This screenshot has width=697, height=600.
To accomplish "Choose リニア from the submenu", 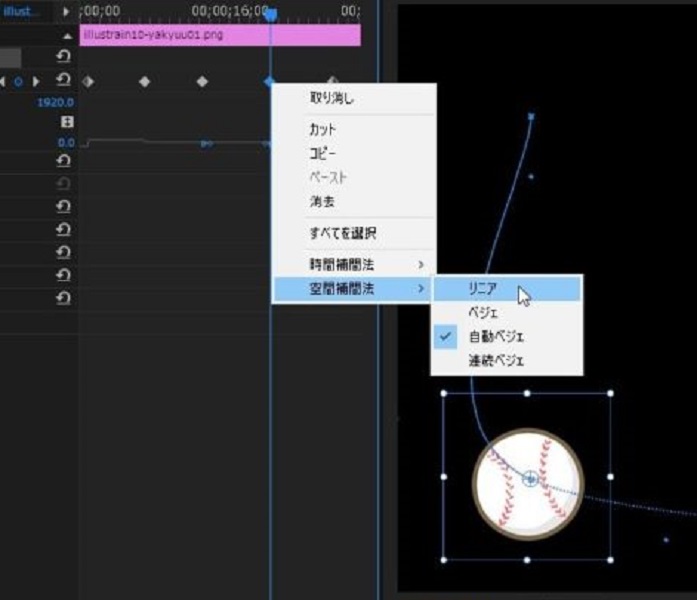I will (x=487, y=288).
